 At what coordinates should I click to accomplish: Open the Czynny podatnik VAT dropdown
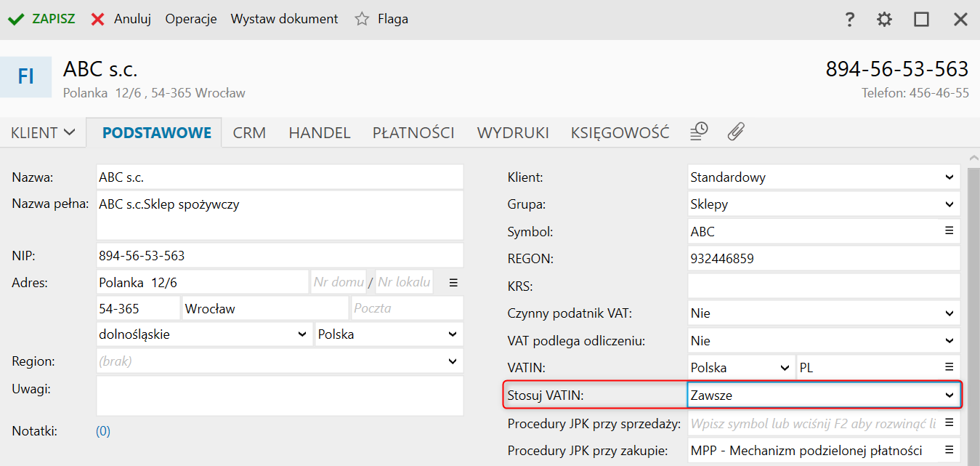949,313
